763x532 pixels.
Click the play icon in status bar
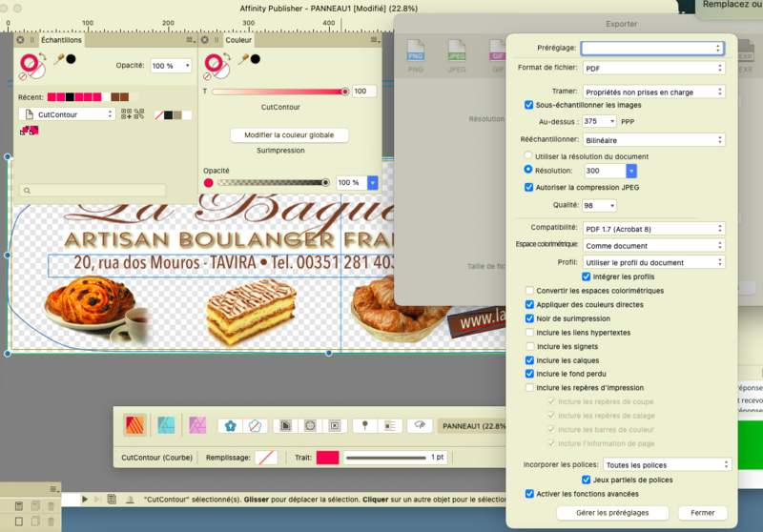point(85,499)
